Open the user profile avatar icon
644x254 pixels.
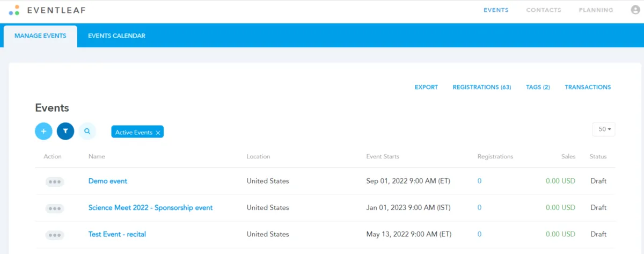pos(635,10)
